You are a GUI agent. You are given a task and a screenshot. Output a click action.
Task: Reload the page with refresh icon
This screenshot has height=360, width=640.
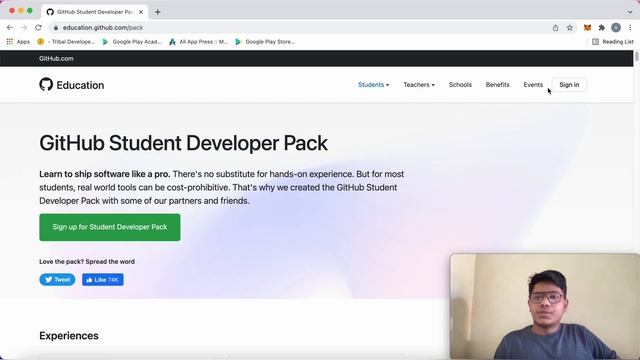(x=38, y=27)
